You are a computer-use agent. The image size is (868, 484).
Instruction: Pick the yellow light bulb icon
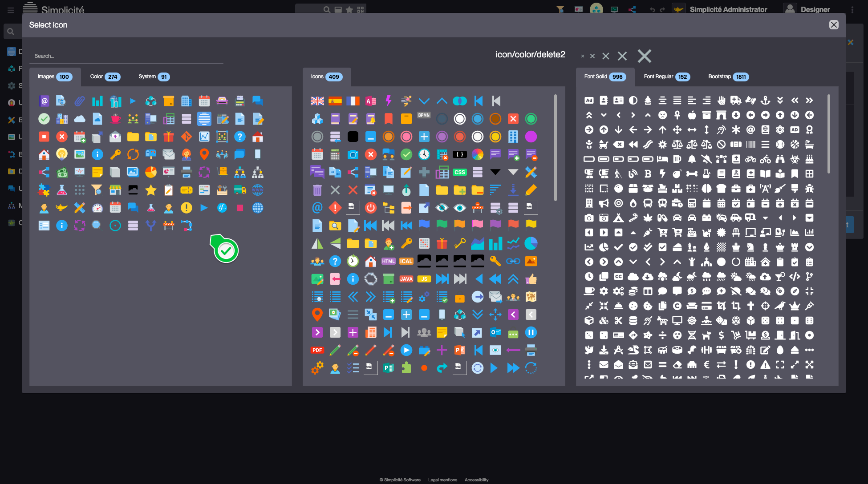[62, 154]
